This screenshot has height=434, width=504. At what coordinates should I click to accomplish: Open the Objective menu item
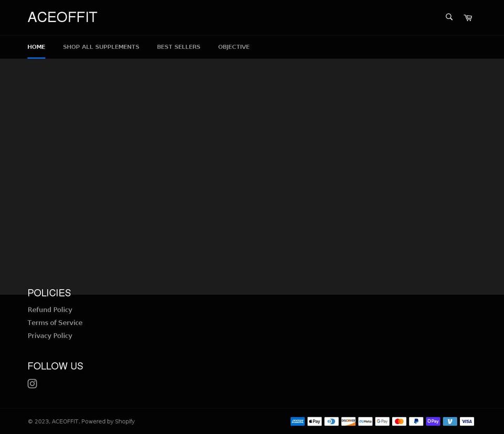tap(234, 47)
